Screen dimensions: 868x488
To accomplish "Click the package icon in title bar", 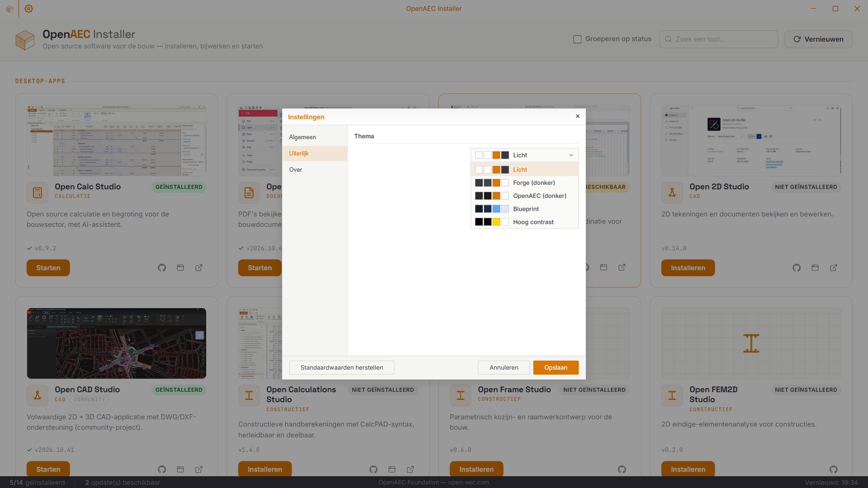I will click(9, 9).
